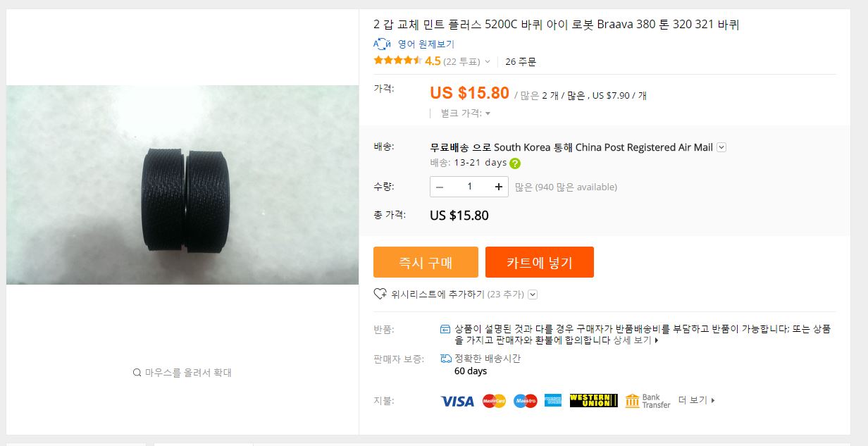This screenshot has width=868, height=446.
Task: Click the 카트에 넣기 add to cart button
Action: coord(539,262)
